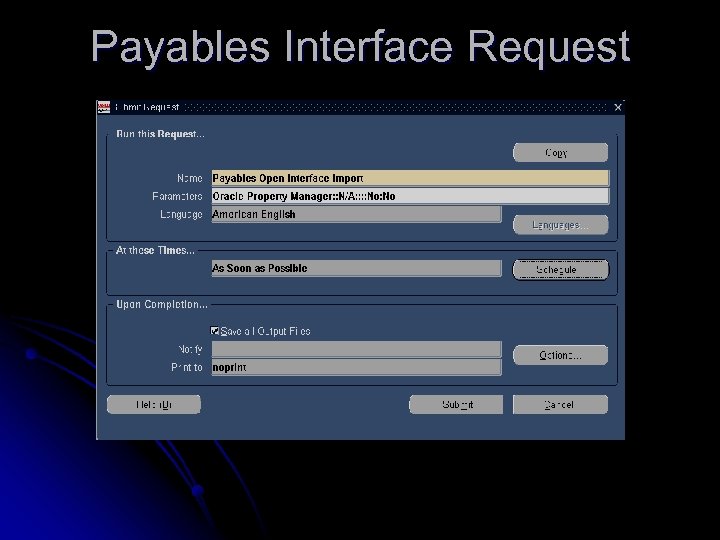
Task: Click the Run this Request heading
Action: pos(160,134)
